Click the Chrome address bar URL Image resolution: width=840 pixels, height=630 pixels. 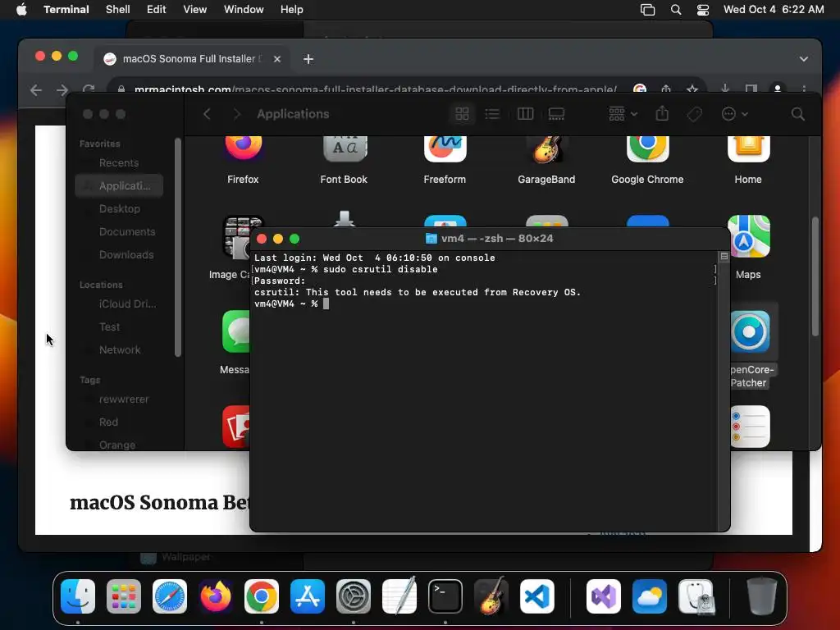coord(375,89)
